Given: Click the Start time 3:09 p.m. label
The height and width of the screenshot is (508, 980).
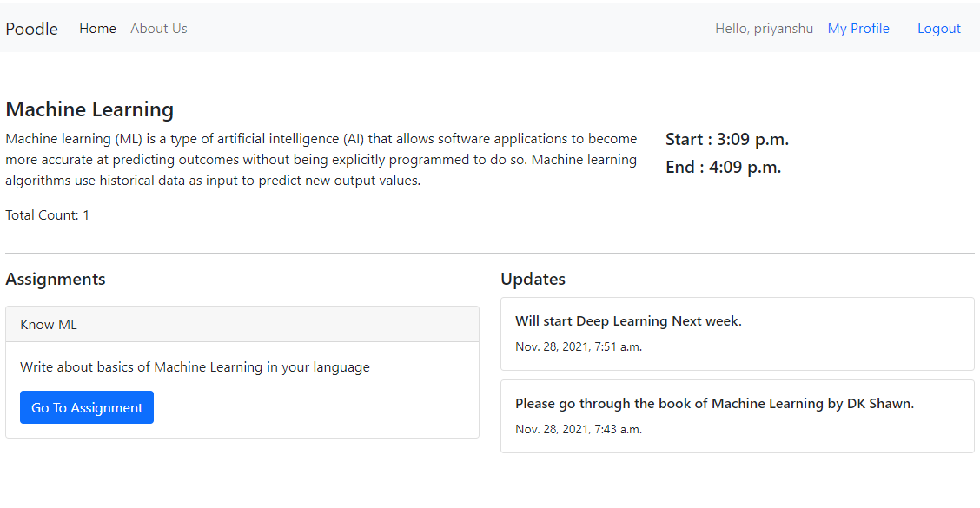Looking at the screenshot, I should point(726,139).
